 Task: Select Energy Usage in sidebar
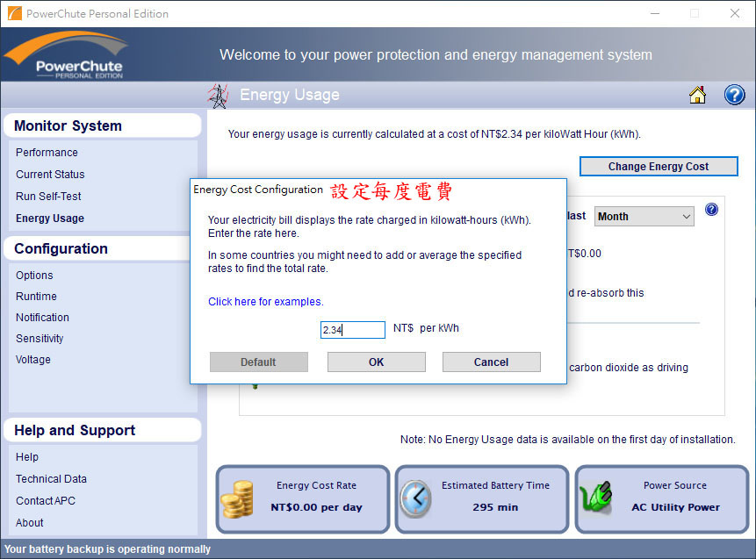(50, 219)
